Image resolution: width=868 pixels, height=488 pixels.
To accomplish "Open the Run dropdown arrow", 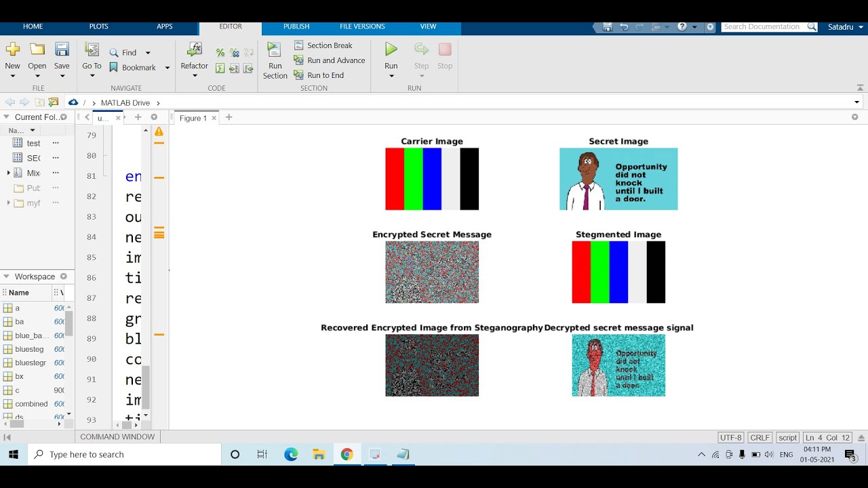I will [391, 76].
